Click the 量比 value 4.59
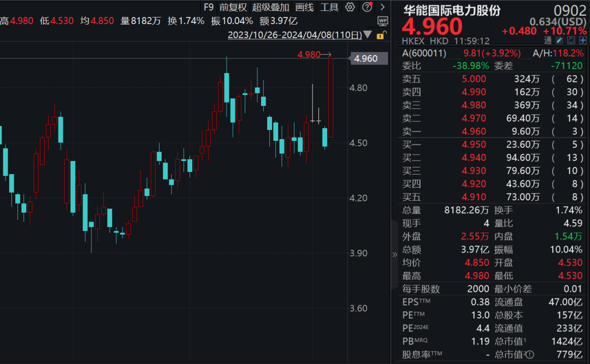 573,223
